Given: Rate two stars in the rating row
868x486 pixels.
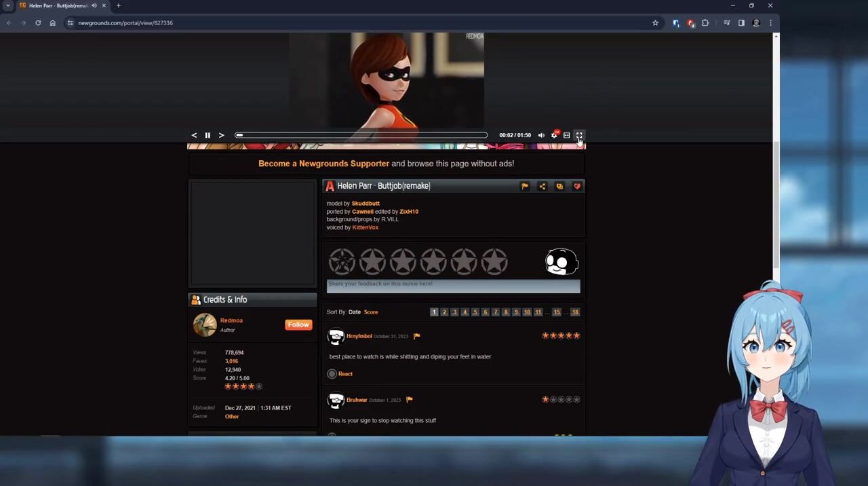Looking at the screenshot, I should tap(403, 261).
